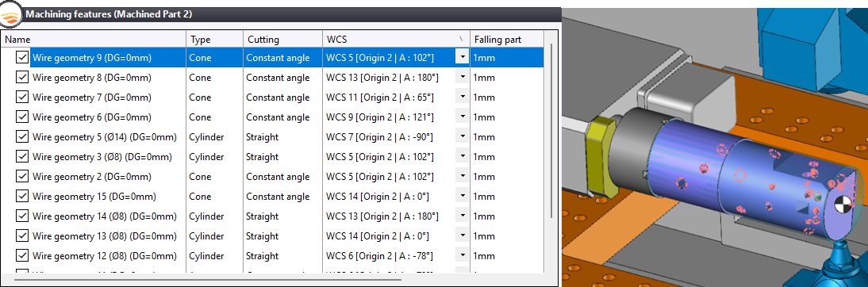This screenshot has width=868, height=287.
Task: Click the horizontal scrollbar below the list
Action: (x=208, y=279)
